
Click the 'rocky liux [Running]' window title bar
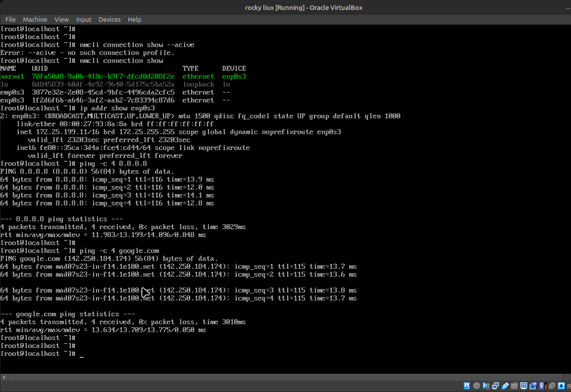coord(285,7)
